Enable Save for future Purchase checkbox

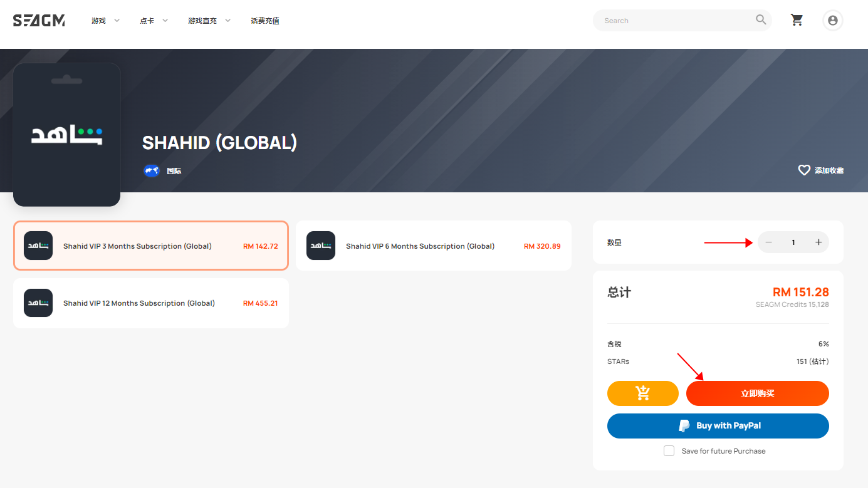tap(669, 451)
